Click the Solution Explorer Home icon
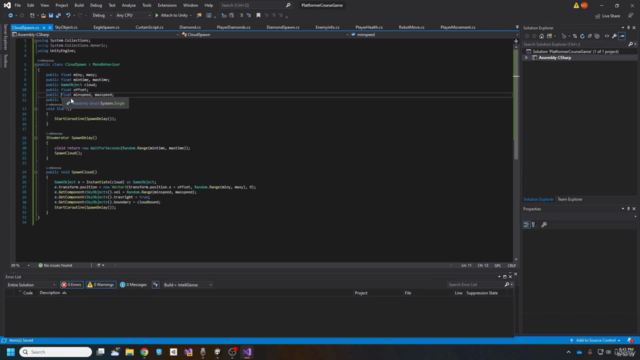640x360 pixels. (542, 36)
